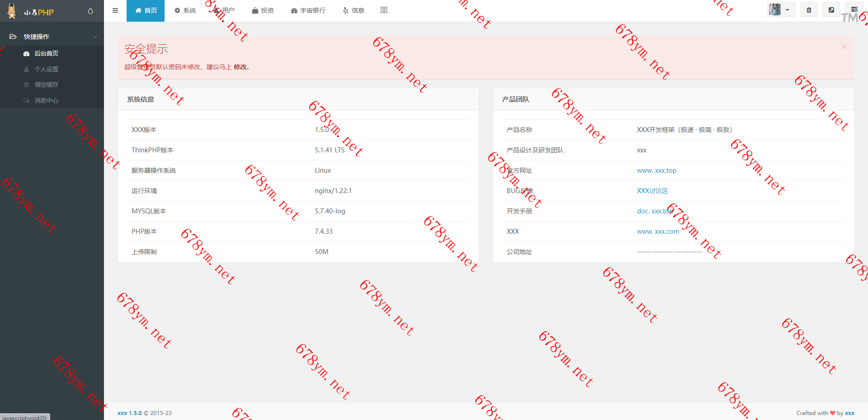Click the 修改 password link
This screenshot has width=868, height=420.
(240, 67)
